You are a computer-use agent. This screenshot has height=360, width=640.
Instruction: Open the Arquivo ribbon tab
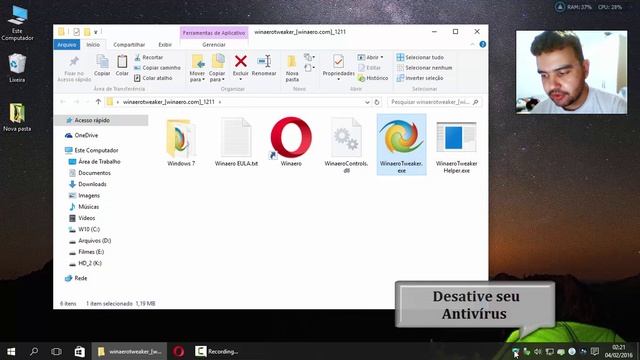[x=67, y=44]
